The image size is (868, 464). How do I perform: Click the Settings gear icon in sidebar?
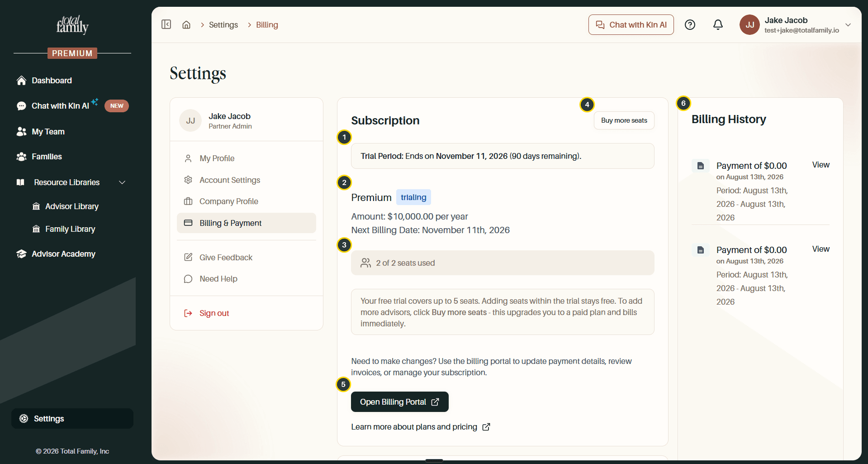pos(24,419)
